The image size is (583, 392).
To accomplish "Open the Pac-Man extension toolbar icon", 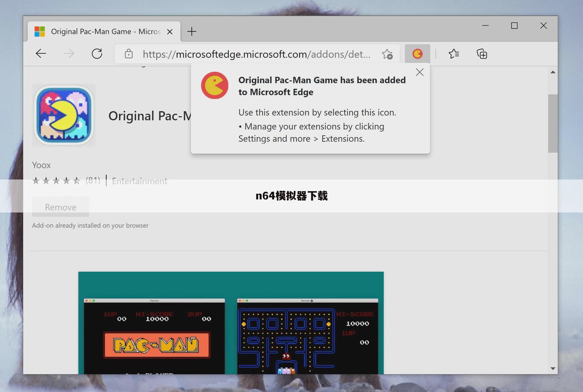I will [417, 53].
